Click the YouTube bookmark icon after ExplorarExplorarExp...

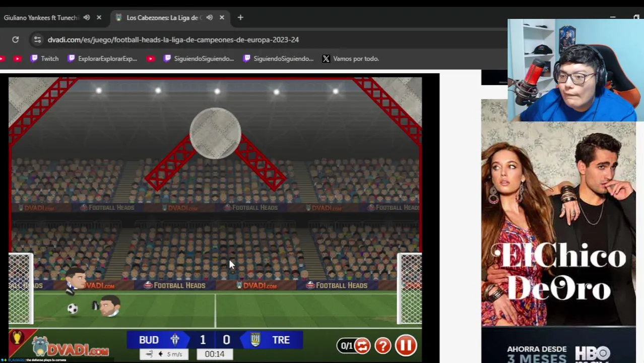[151, 58]
